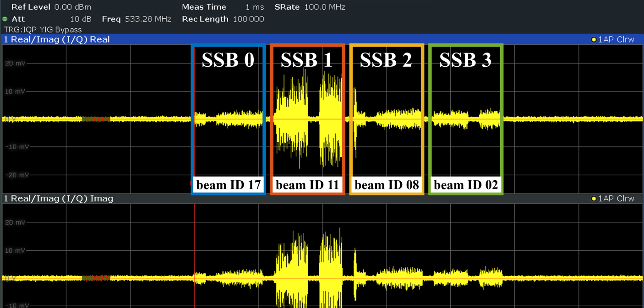Click the SSB 1 label in red box
644x308 pixels.
[x=307, y=60]
